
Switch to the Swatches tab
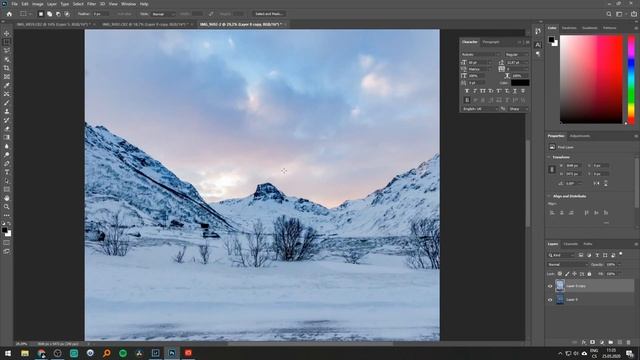click(569, 28)
